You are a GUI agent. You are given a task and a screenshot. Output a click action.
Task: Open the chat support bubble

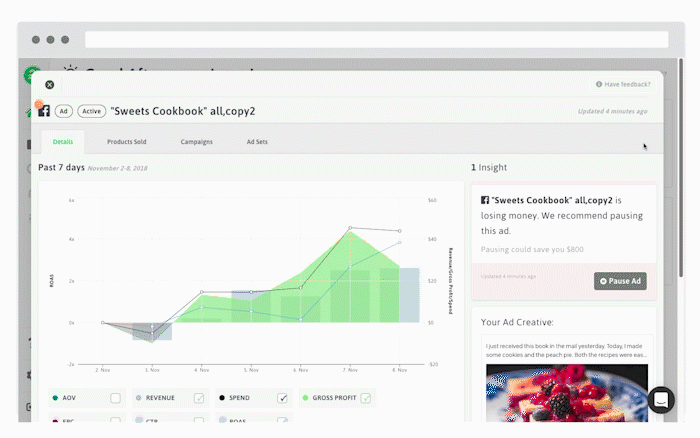click(661, 399)
